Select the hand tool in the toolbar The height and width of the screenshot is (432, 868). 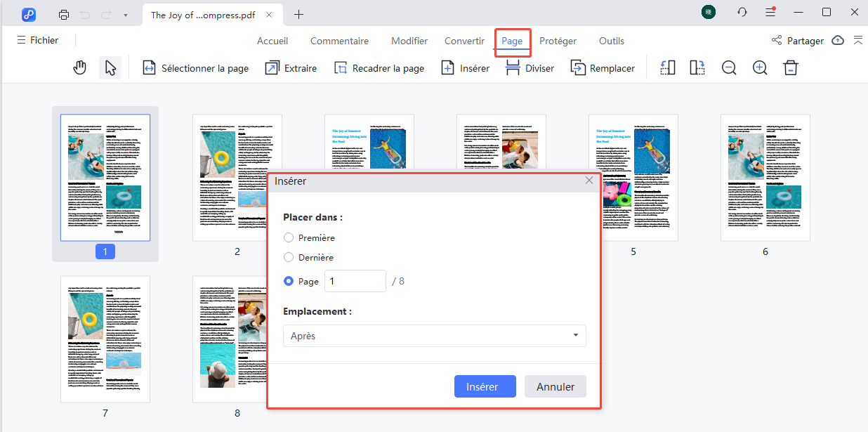pos(79,67)
